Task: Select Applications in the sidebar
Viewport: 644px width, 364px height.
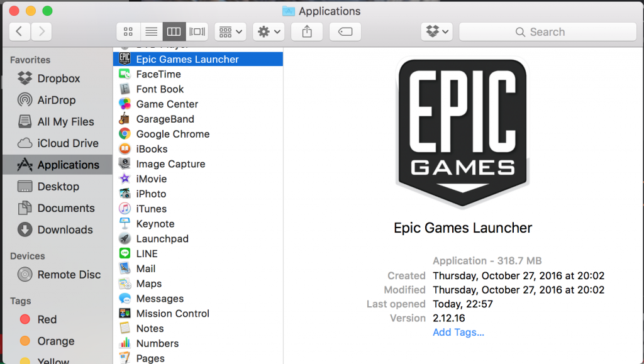Action: 57,165
